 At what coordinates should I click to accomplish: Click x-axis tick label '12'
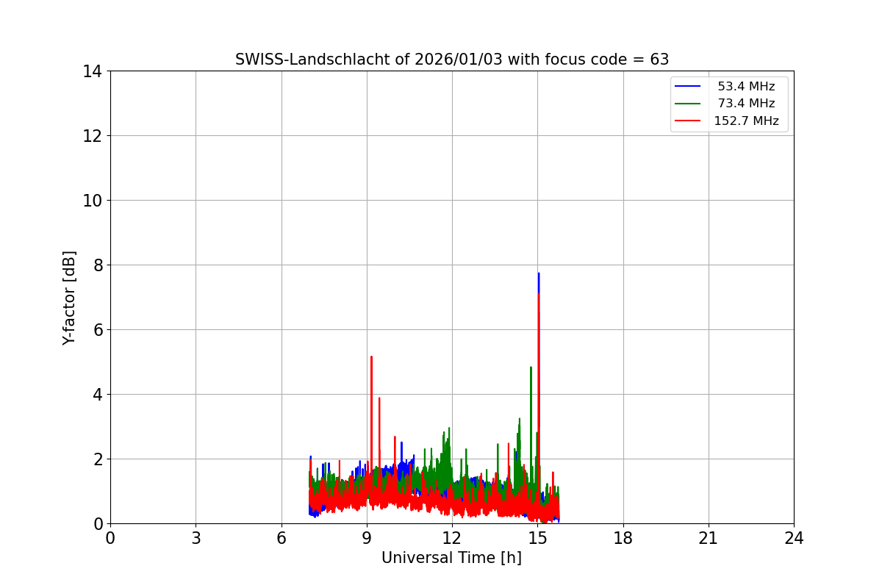pos(452,538)
